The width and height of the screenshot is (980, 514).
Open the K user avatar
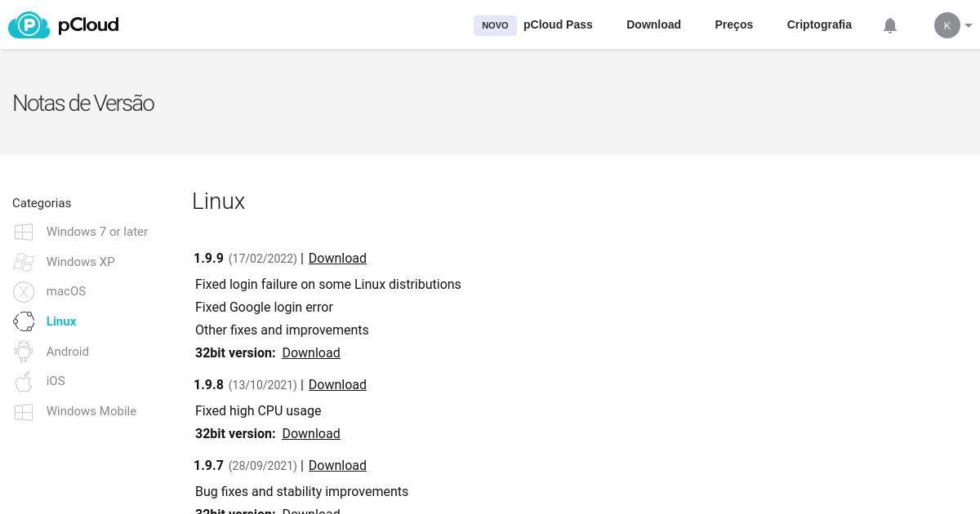[947, 25]
